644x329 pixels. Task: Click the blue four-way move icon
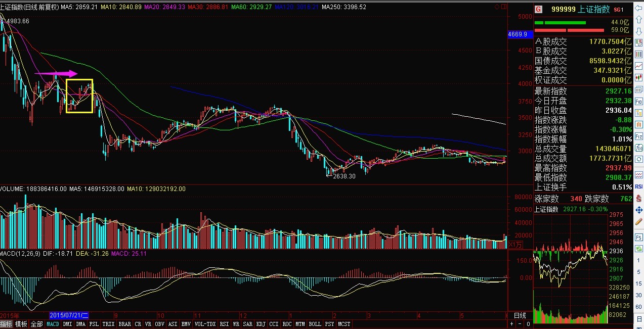click(x=639, y=209)
